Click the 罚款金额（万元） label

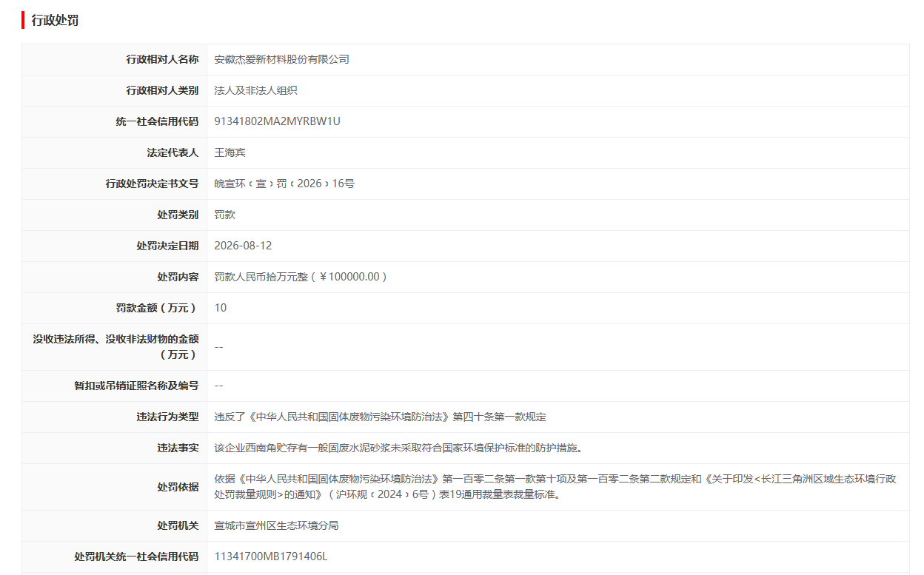[157, 308]
